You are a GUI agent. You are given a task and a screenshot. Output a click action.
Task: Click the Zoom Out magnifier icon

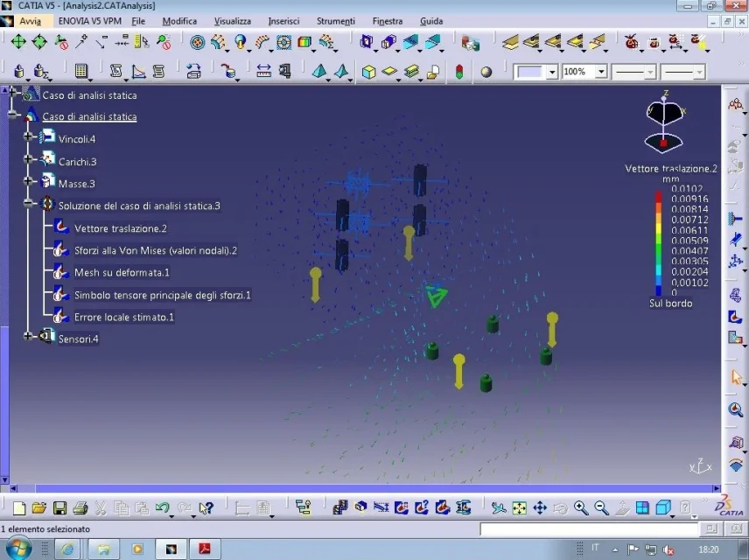[601, 507]
